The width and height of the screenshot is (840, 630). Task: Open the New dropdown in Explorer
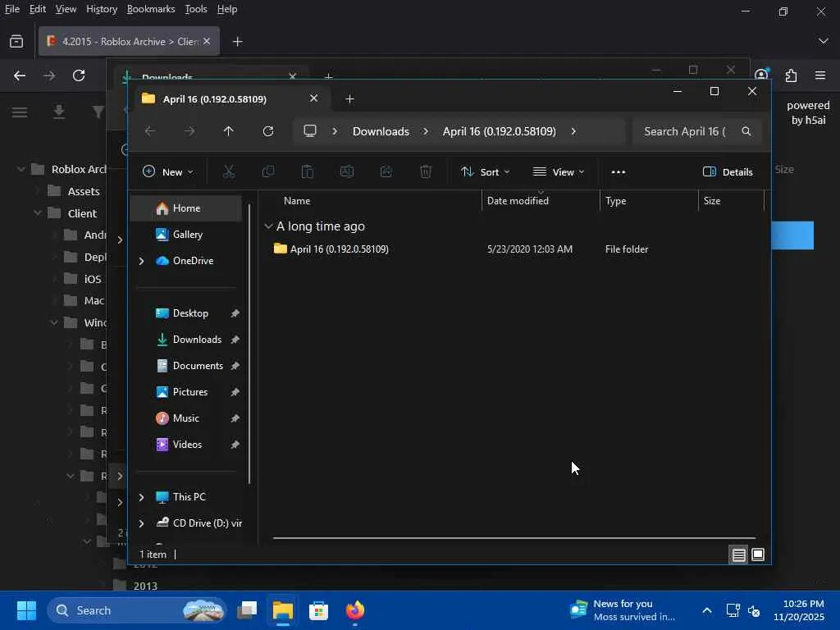click(x=167, y=171)
